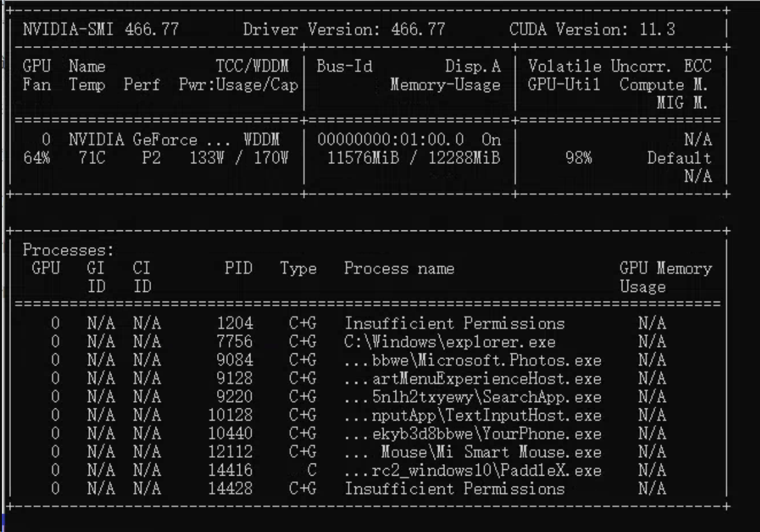760x532 pixels.
Task: Click the Microsoft.Photos.exe process entry
Action: pyautogui.click(x=473, y=360)
